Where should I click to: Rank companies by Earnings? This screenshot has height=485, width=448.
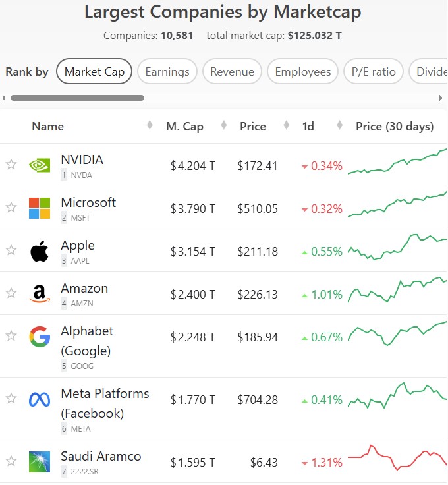coord(167,71)
